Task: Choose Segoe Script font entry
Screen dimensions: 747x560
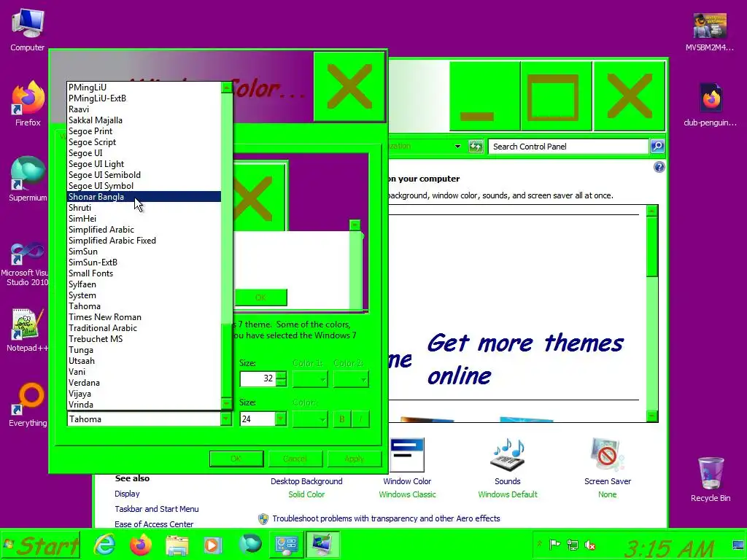Action: tap(144, 142)
